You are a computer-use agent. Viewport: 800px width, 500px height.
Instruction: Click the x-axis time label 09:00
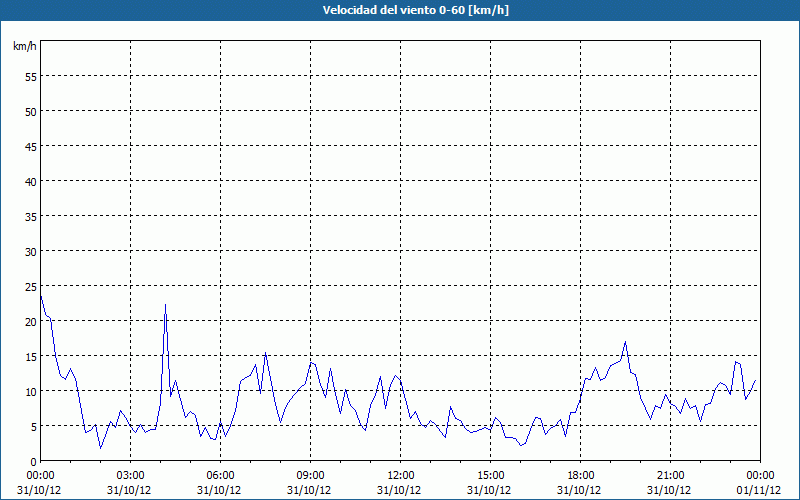310,476
